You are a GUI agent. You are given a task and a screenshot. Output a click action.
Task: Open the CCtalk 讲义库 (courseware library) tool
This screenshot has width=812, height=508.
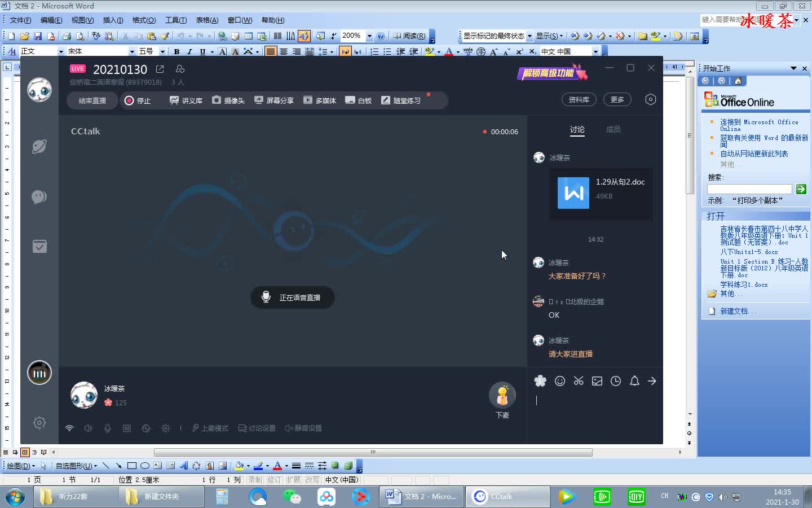click(186, 100)
